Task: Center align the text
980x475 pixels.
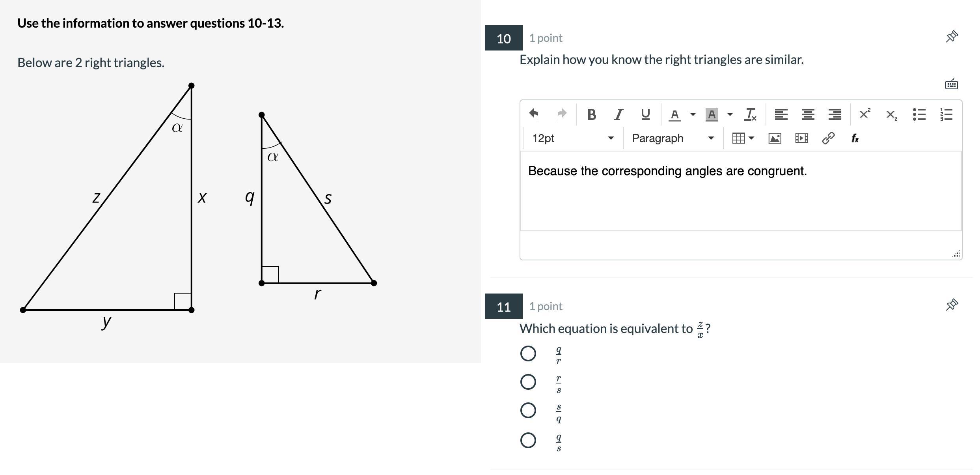Action: pos(808,115)
